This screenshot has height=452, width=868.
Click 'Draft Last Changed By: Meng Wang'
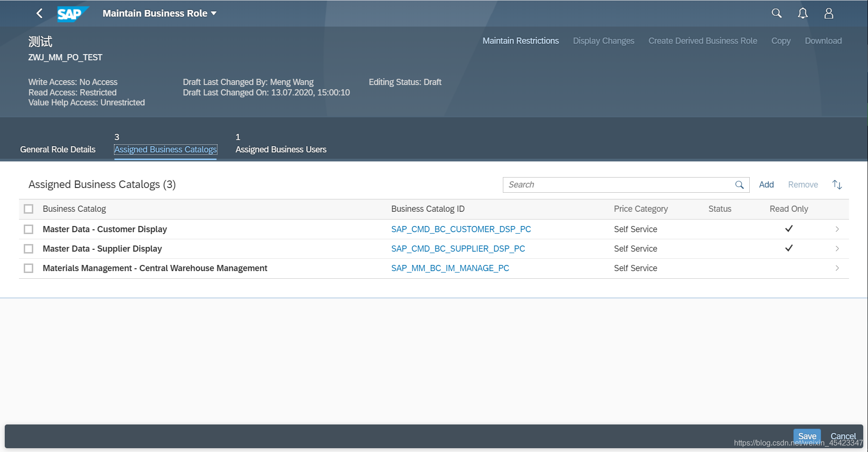point(248,82)
